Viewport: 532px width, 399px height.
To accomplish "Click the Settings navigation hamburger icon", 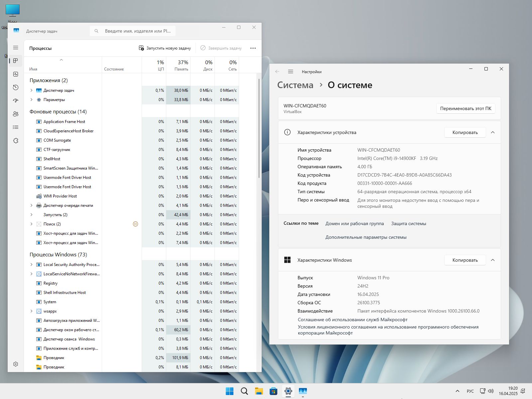I will [x=291, y=72].
